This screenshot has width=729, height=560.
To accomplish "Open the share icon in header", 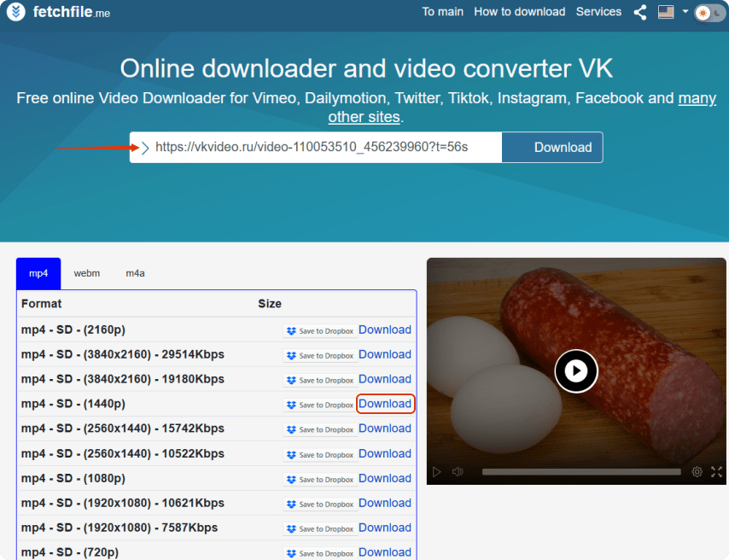I will (x=640, y=12).
